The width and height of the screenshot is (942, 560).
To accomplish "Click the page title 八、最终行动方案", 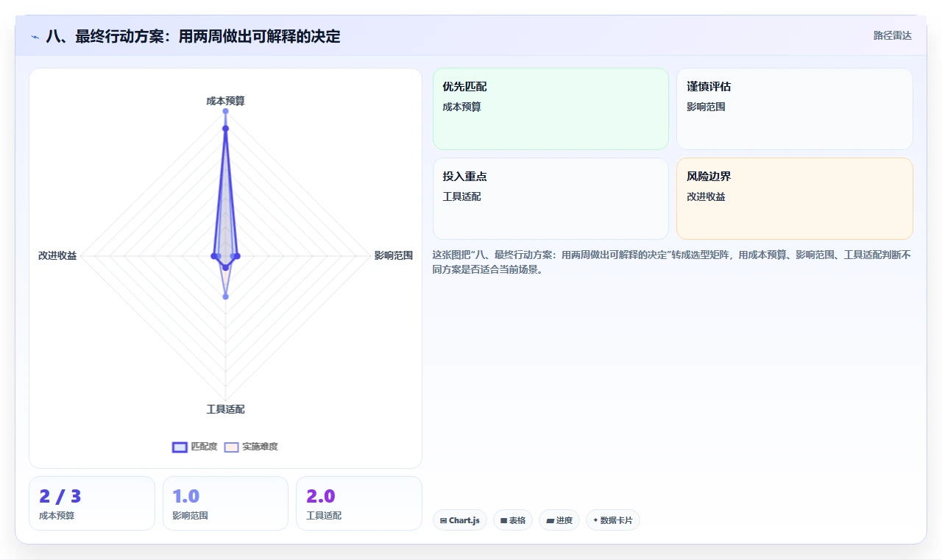I will (194, 36).
